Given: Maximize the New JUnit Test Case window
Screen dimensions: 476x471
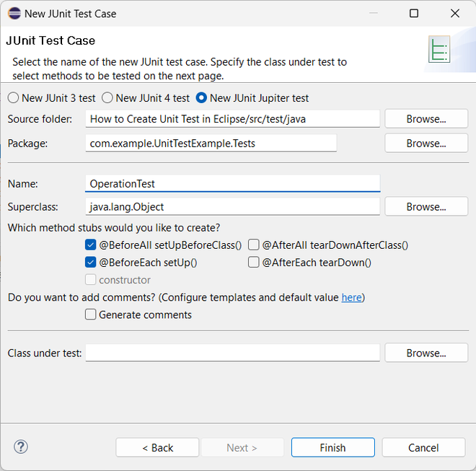Looking at the screenshot, I should pos(413,14).
